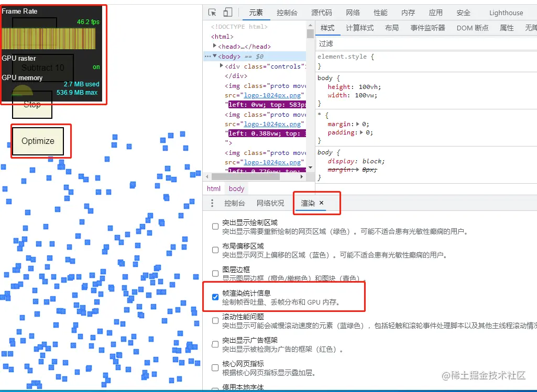Select the 布局 sidebar tab
This screenshot has width=537, height=392.
[x=392, y=28]
